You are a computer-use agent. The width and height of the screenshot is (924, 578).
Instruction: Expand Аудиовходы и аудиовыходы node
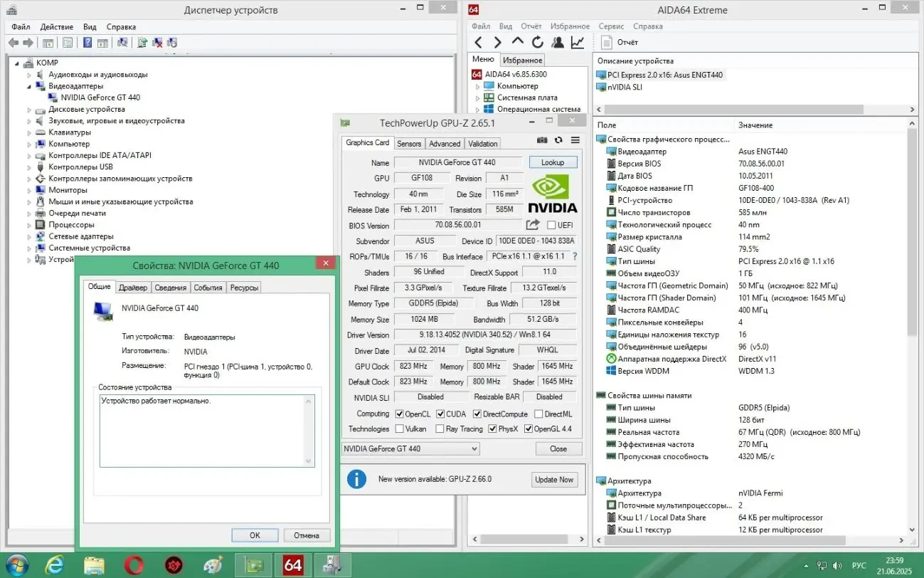point(30,75)
